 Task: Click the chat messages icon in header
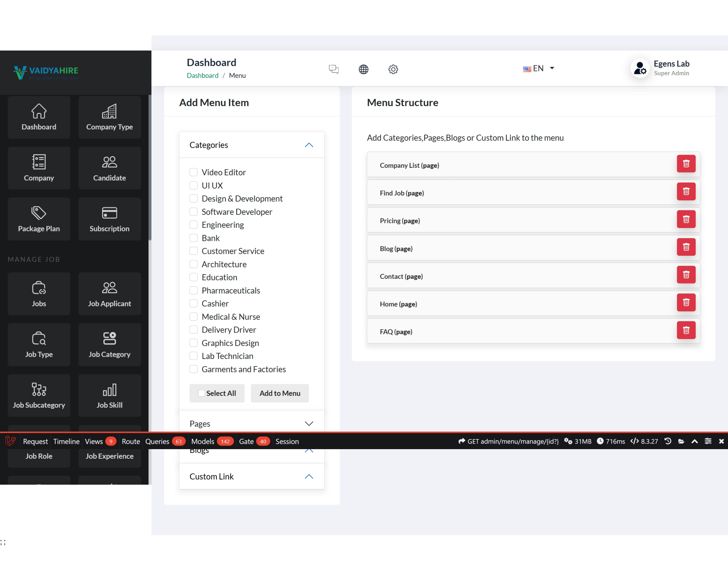334,69
